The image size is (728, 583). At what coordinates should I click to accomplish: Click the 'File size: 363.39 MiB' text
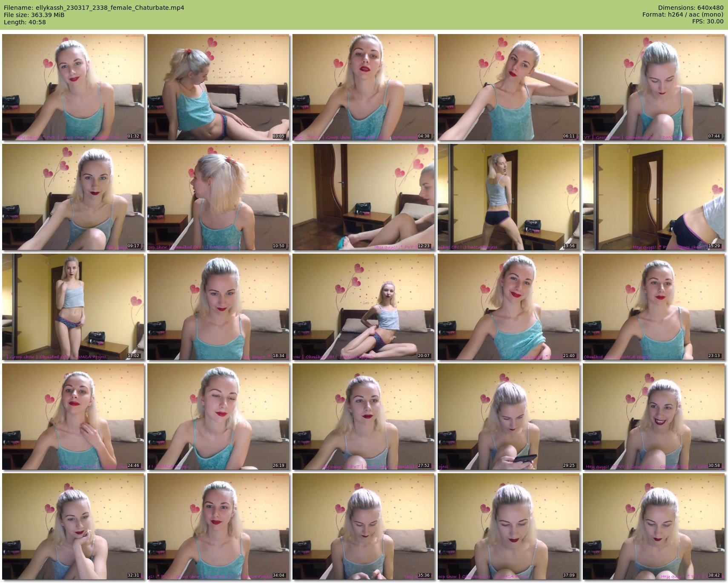(34, 15)
